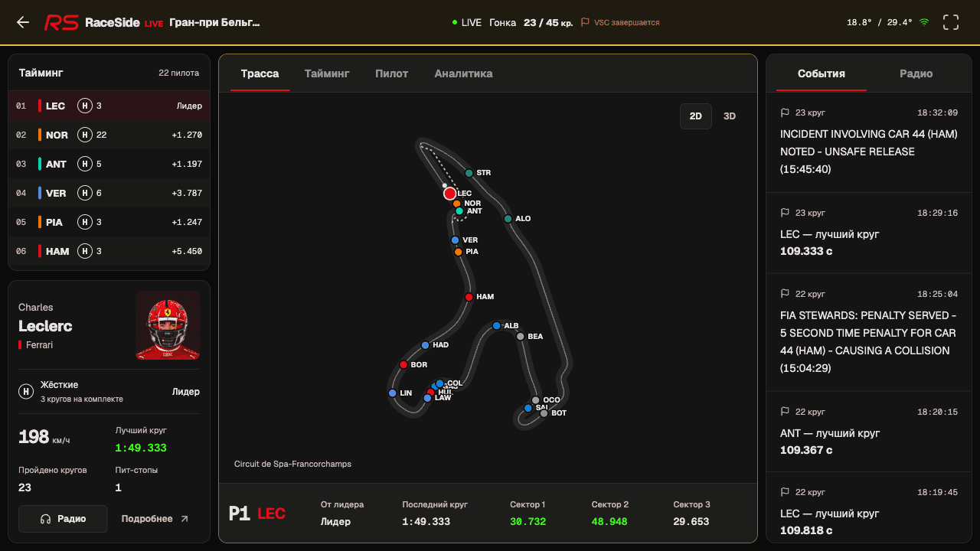Click Последний круг value 1:49.333
The image size is (980, 551).
(426, 521)
